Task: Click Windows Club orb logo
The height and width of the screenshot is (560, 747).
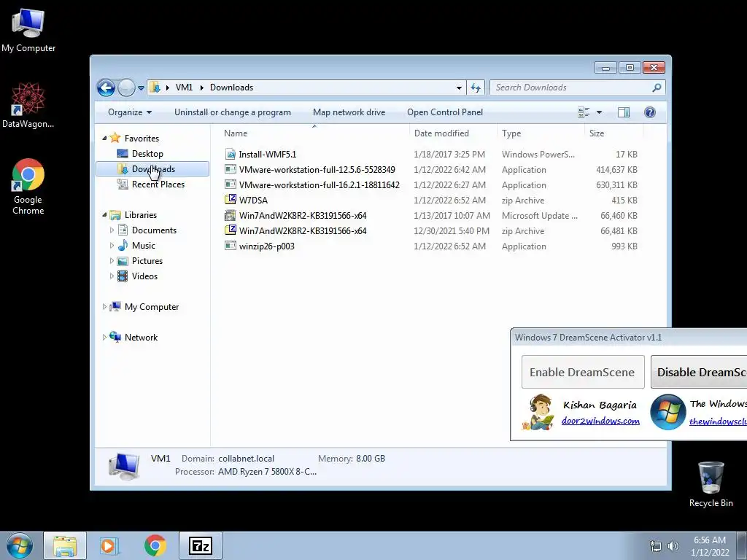Action: pos(668,412)
